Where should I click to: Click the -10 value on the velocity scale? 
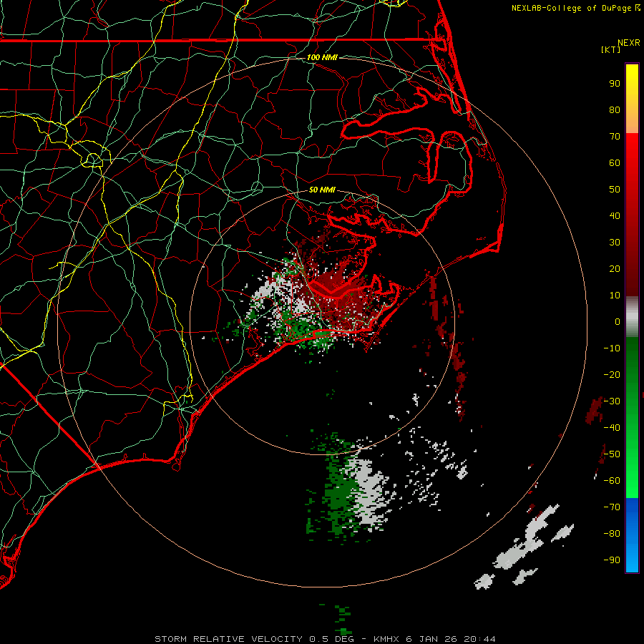pos(612,348)
